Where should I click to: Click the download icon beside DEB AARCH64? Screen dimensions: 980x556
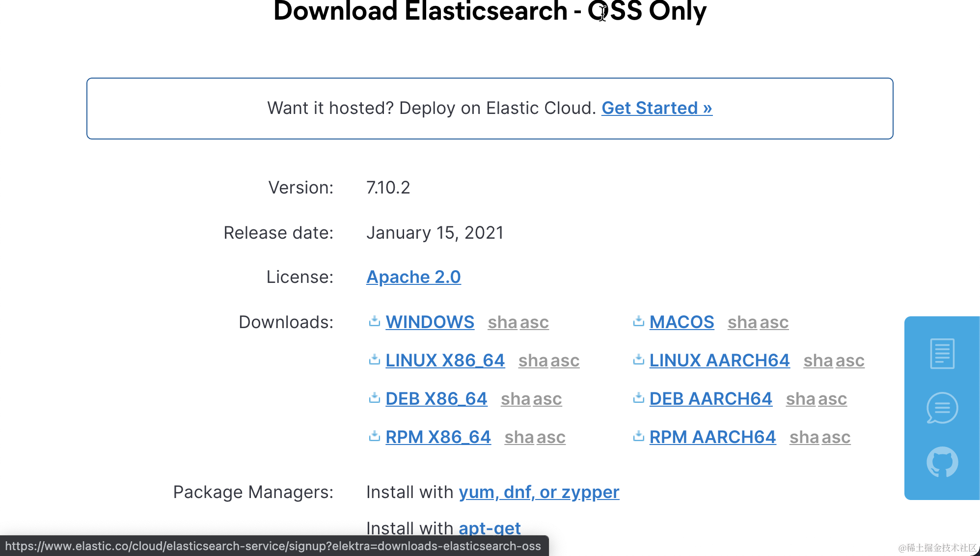tap(638, 398)
